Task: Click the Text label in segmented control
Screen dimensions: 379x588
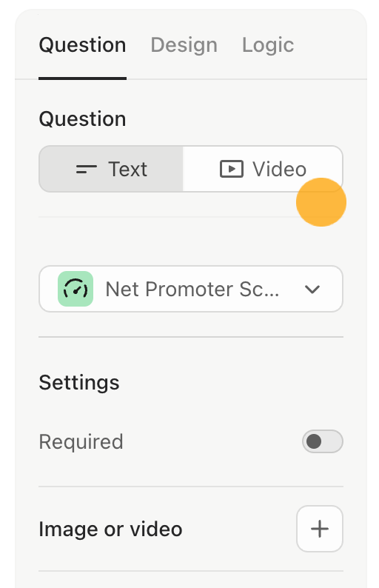Action: pyautogui.click(x=128, y=169)
